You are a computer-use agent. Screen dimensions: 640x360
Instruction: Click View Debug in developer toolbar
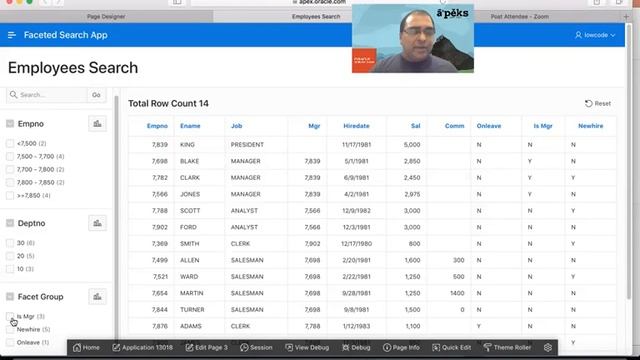(307, 347)
